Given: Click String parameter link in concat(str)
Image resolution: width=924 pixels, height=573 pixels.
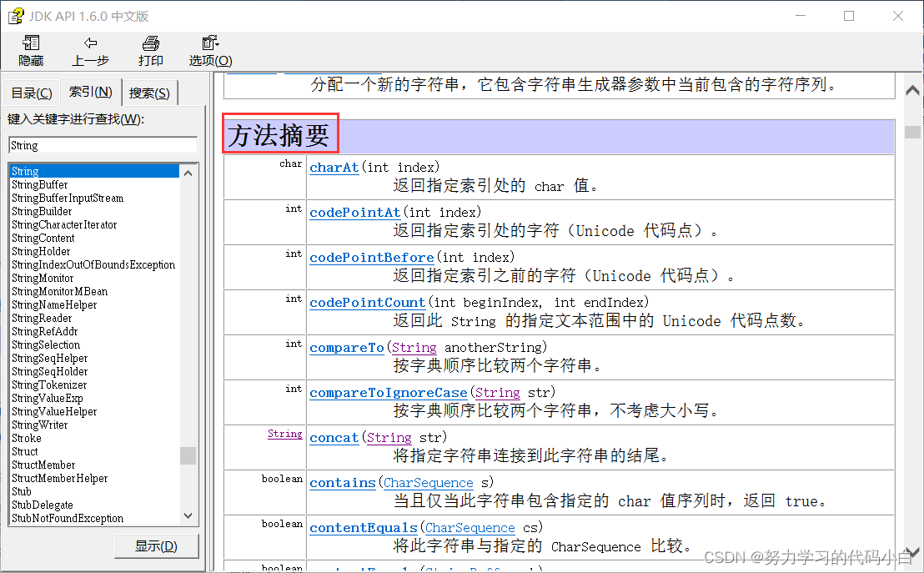Looking at the screenshot, I should point(389,438).
